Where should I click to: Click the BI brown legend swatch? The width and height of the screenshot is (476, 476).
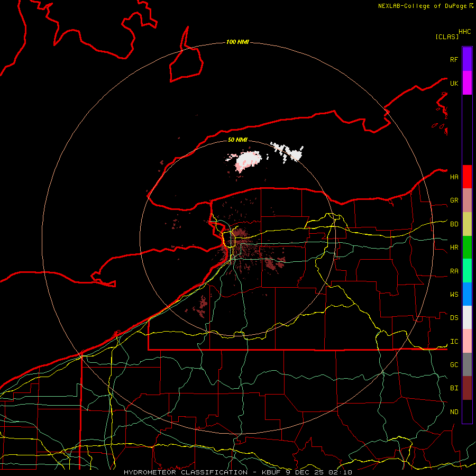467,388
